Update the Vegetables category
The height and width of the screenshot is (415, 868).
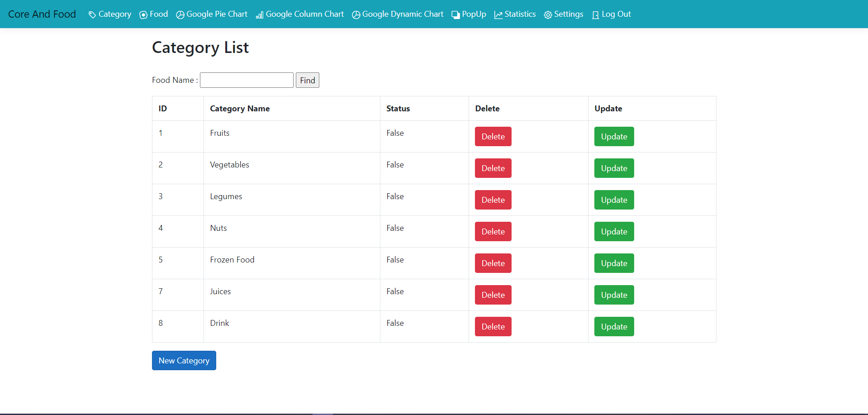[614, 168]
